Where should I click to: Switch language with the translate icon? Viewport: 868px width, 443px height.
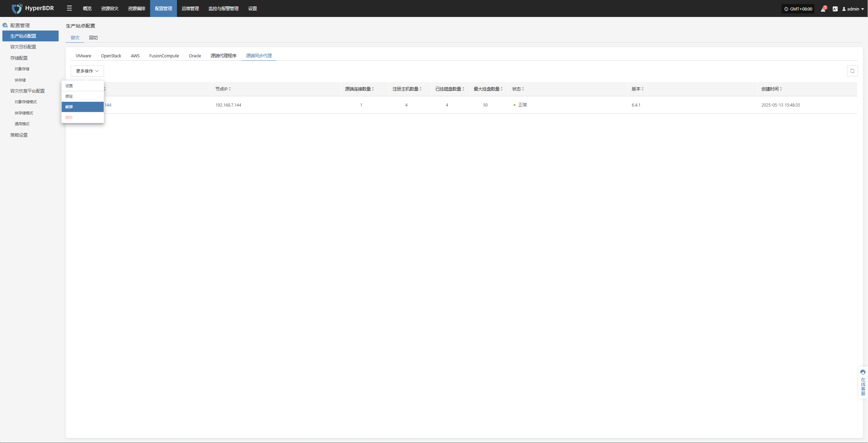point(835,9)
